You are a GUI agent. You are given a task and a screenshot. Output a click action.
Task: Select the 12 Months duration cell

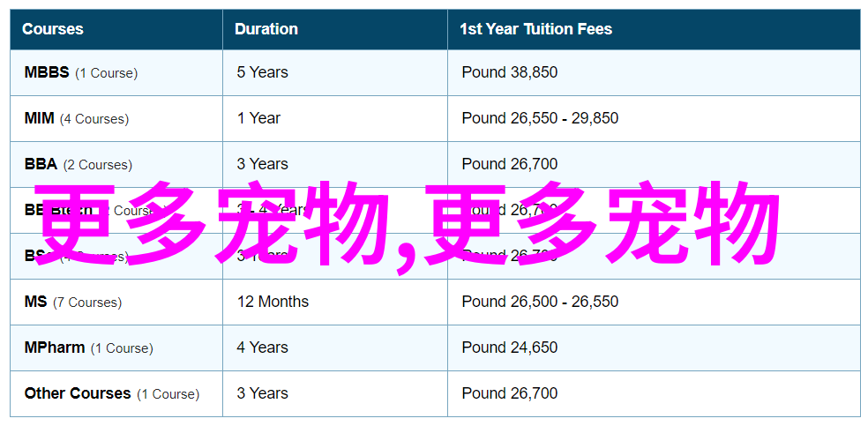pos(273,302)
